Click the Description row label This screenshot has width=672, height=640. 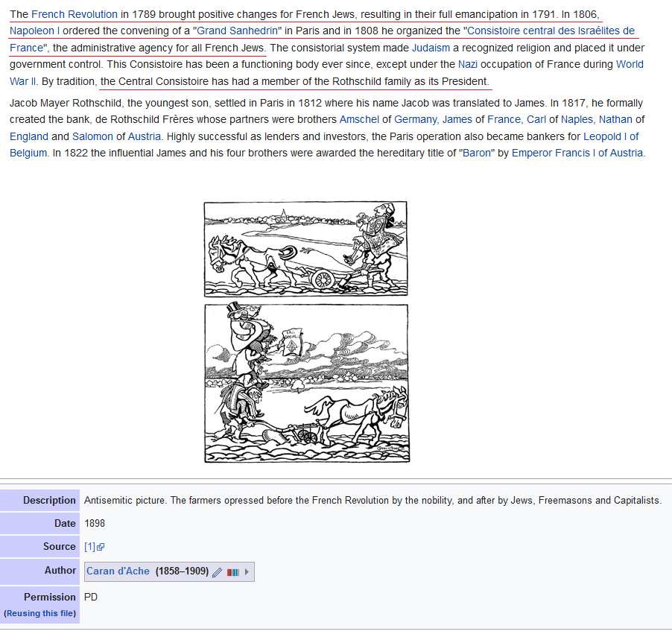(49, 500)
